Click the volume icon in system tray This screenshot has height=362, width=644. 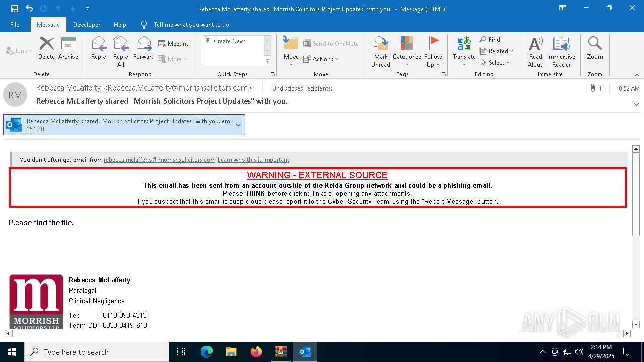579,352
